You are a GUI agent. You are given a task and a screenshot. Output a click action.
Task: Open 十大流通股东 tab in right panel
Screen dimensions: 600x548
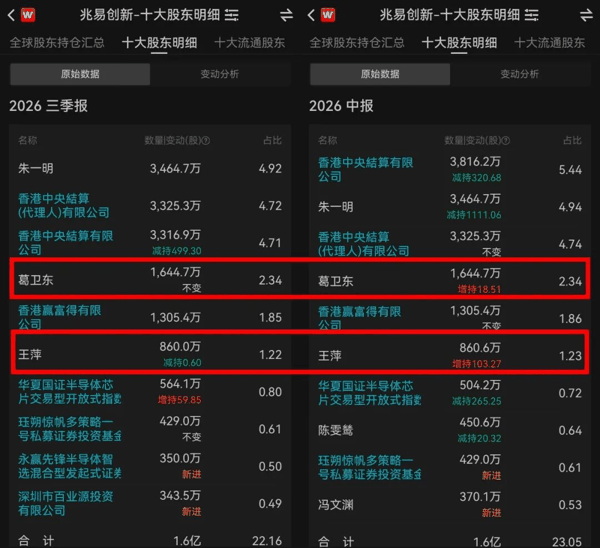[x=550, y=42]
